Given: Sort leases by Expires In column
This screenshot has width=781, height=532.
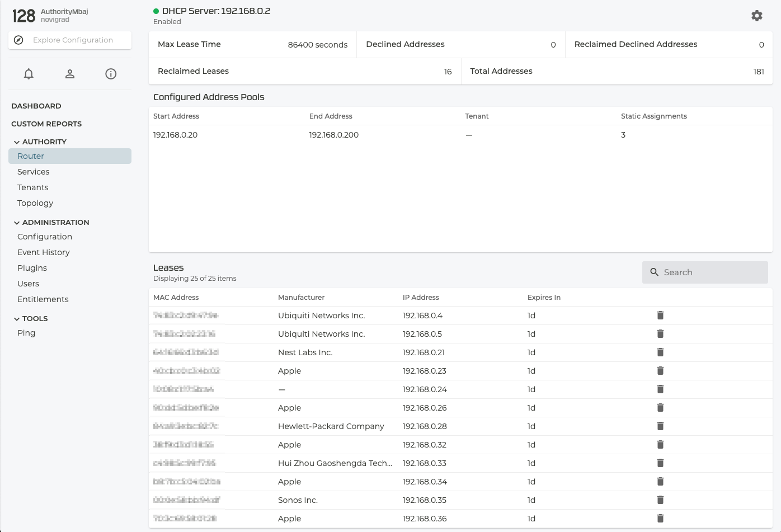Looking at the screenshot, I should pyautogui.click(x=544, y=298).
